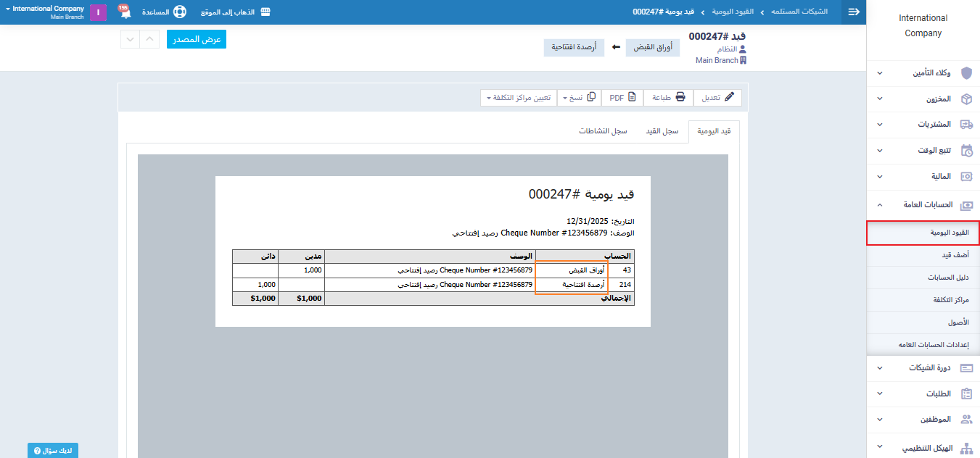
Task: Click the المخزون box icon in sidebar
Action: coord(965,99)
